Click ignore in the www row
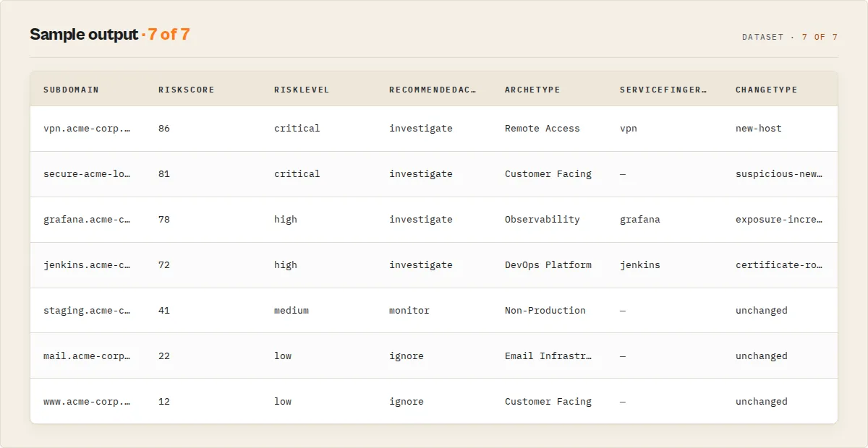 (x=407, y=402)
